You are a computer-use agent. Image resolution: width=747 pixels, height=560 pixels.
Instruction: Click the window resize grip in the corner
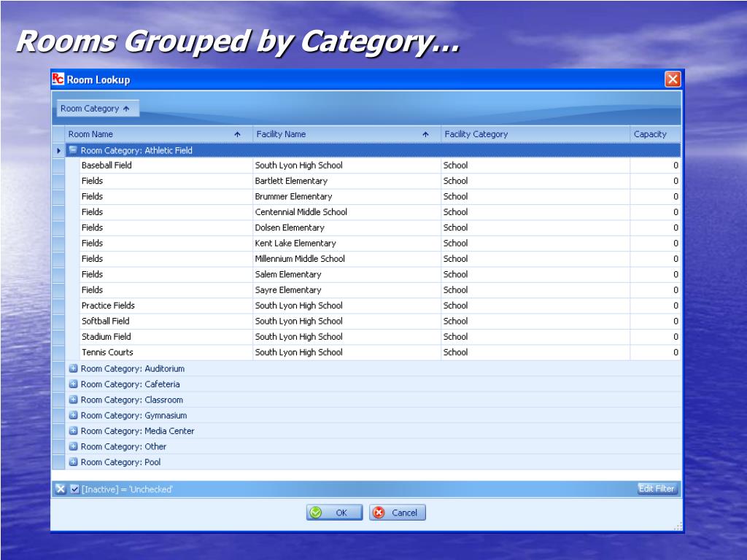point(678,526)
